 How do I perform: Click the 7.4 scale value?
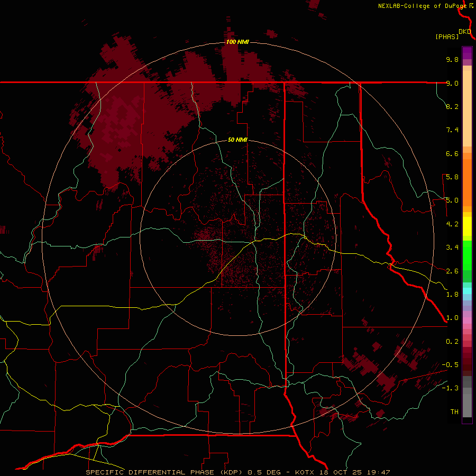[452, 130]
